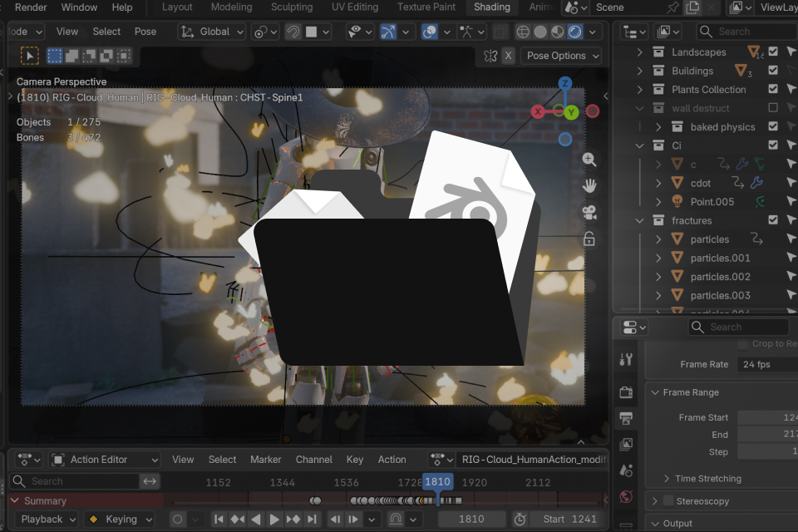798x532 pixels.
Task: Switch to the Shading workspace tab
Action: coord(491,7)
